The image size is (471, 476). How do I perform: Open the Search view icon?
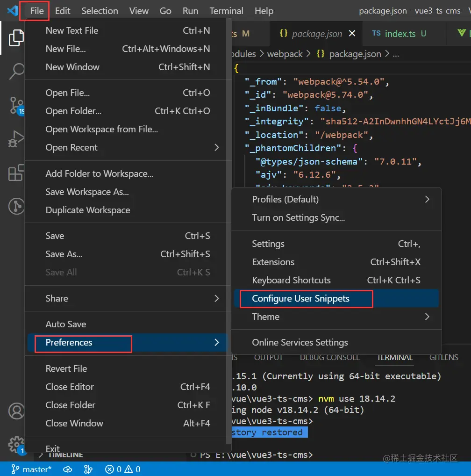click(x=16, y=72)
